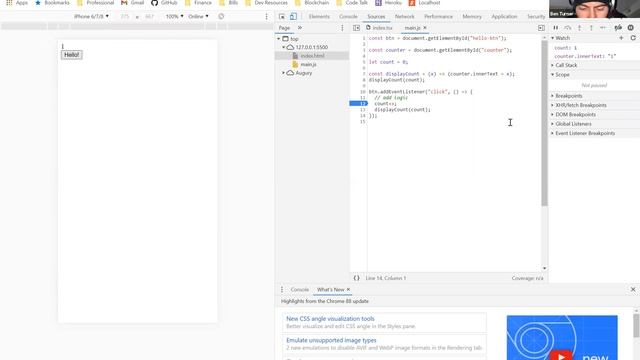Image resolution: width=640 pixels, height=360 pixels.
Task: Open Emulate unsupported image types link
Action: tap(331, 340)
